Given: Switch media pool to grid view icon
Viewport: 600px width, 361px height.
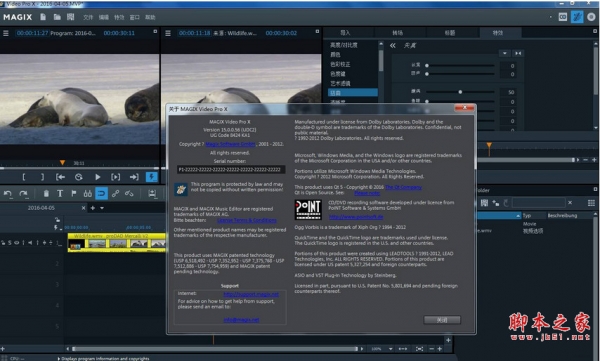Looking at the screenshot, I should 591,203.
